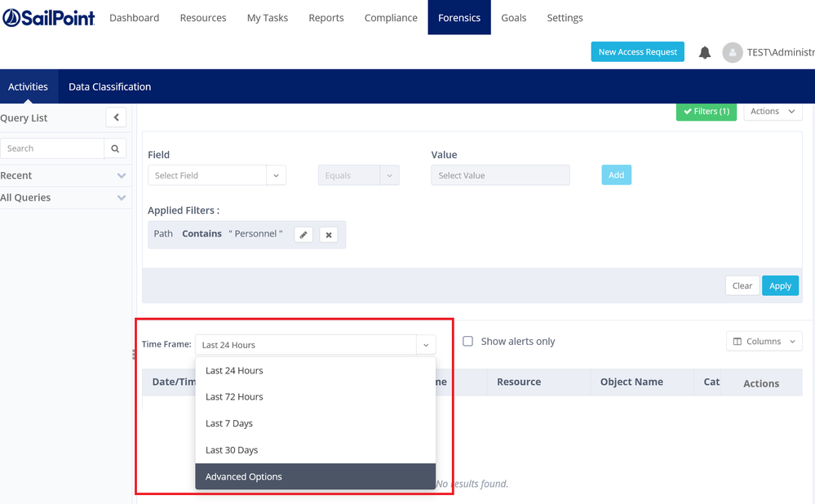Open the Columns dropdown
815x504 pixels.
tap(764, 342)
